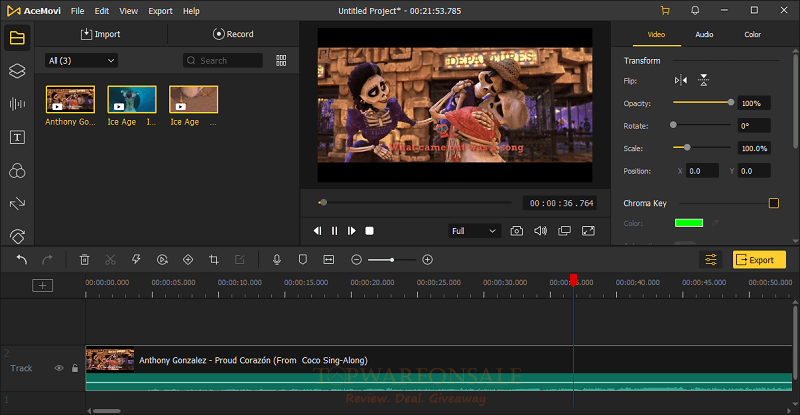Open the Edit menu
Viewport: 800px width, 415px height.
tap(102, 11)
